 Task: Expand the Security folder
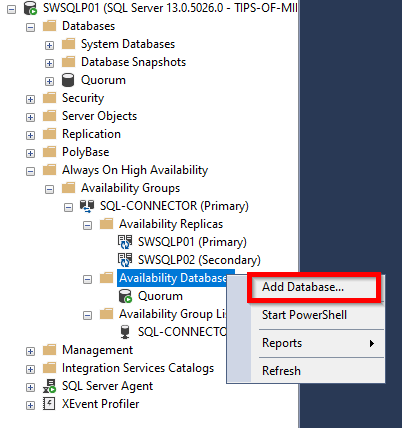(30, 99)
